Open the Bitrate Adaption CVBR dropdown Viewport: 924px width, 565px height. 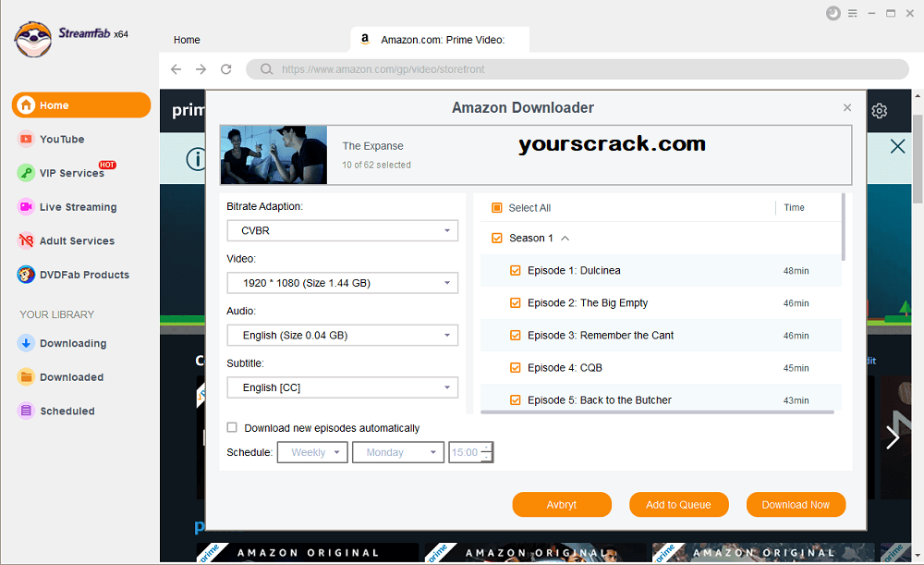click(343, 230)
